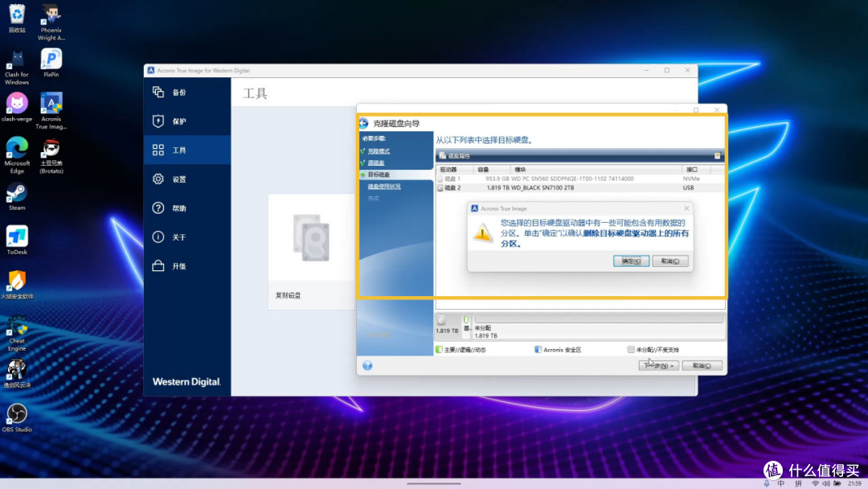Open OBS Studio desktop shortcut

pyautogui.click(x=17, y=417)
